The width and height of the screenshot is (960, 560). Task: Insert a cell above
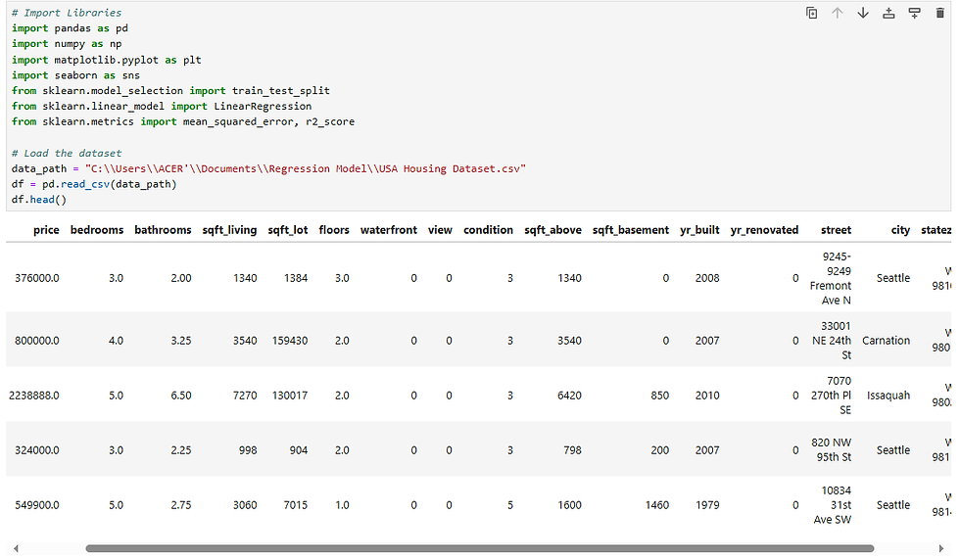click(888, 14)
